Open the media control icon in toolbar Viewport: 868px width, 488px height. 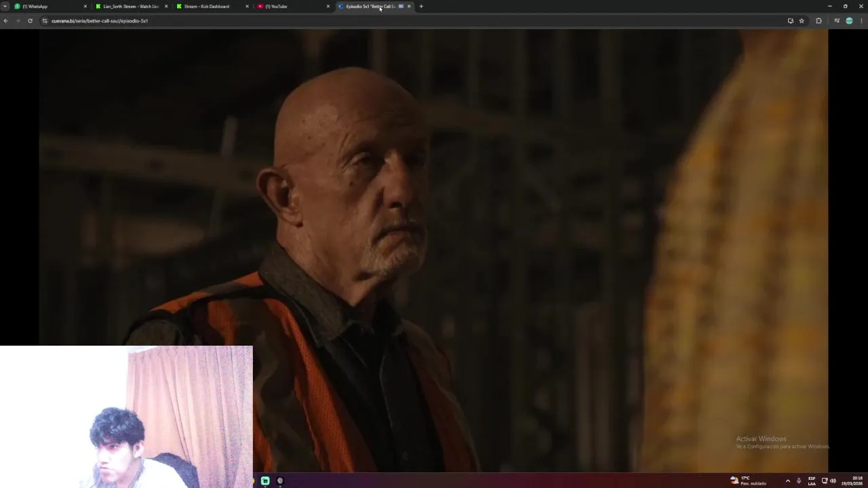[x=837, y=21]
